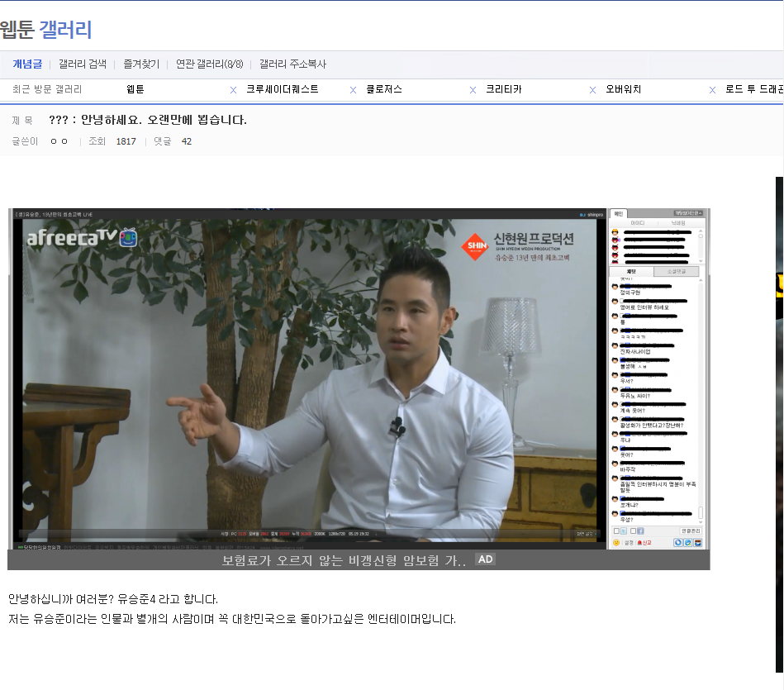Click the Twitter icon in chat panel
The width and height of the screenshot is (784, 690).
[624, 531]
